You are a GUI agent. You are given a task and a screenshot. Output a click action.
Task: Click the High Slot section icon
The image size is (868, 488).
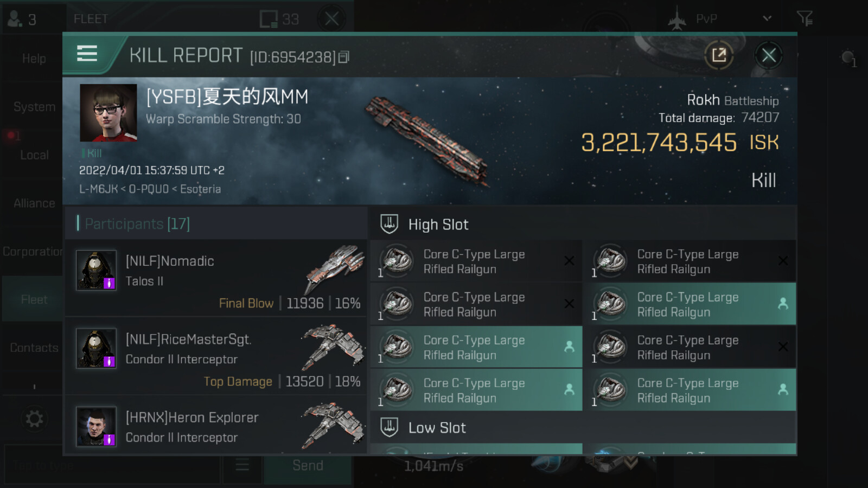click(389, 224)
